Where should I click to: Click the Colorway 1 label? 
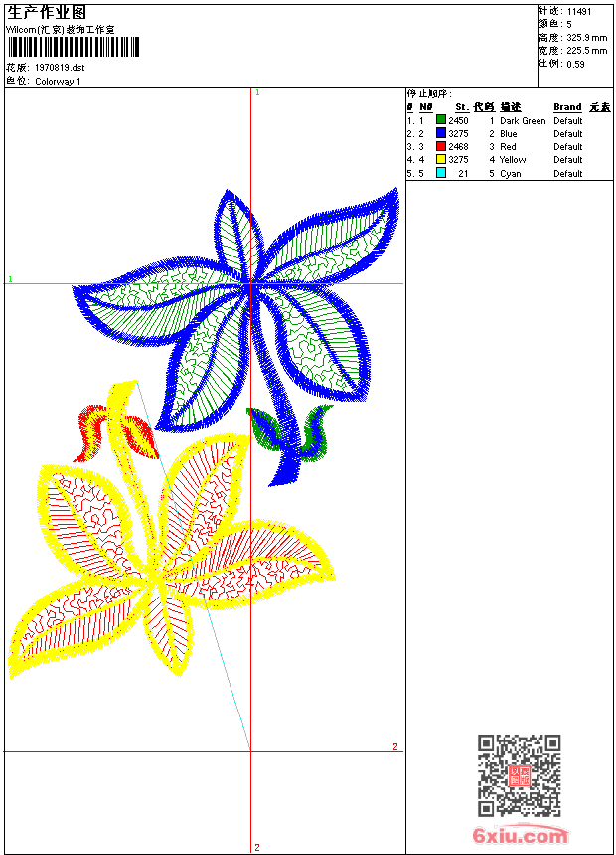[x=58, y=82]
